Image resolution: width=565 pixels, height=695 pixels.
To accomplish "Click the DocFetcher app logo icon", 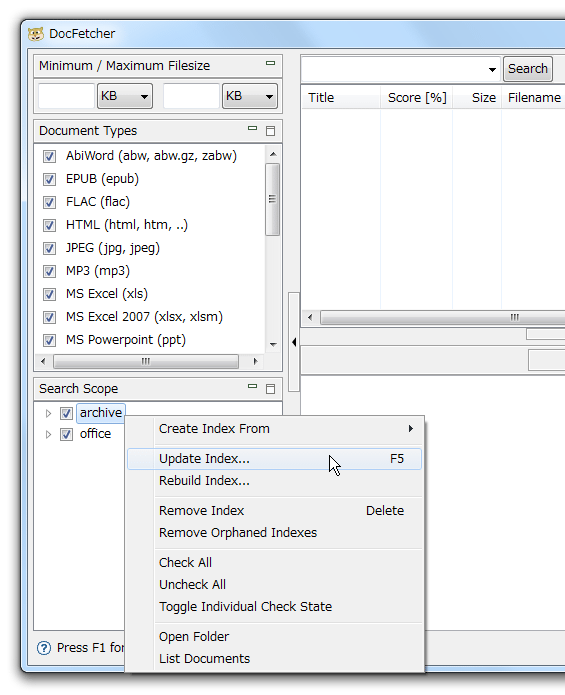I will tap(36, 34).
